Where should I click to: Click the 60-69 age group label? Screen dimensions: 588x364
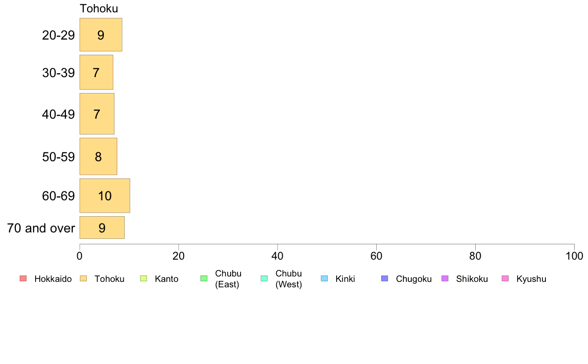pyautogui.click(x=58, y=196)
